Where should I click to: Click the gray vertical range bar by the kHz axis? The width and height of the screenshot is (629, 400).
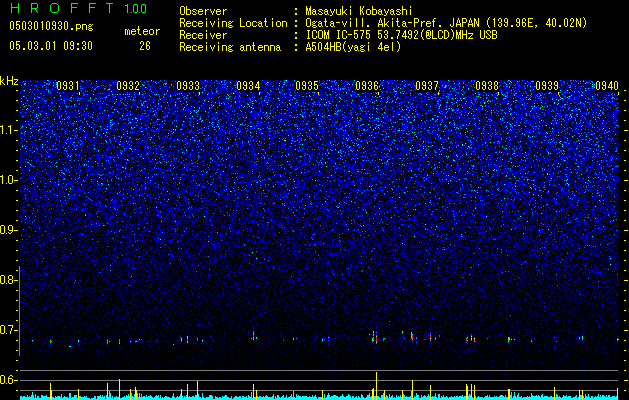(x=19, y=311)
